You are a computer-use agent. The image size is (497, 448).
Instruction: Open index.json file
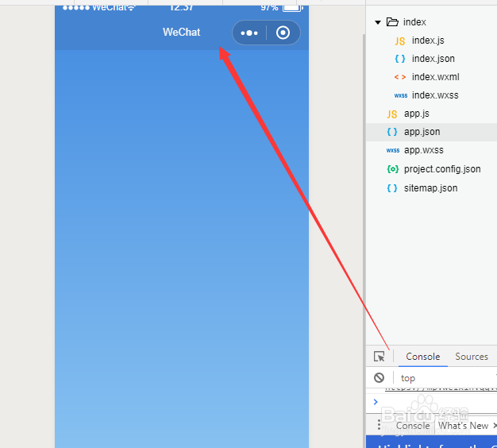(433, 59)
